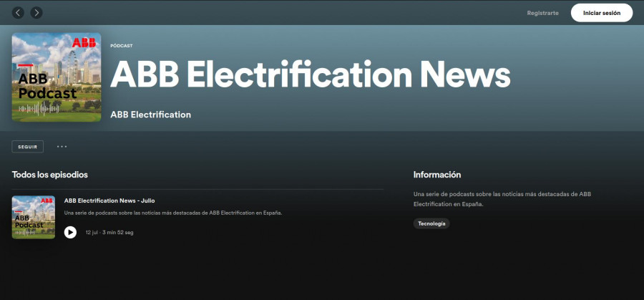Open the three-dots more options menu
This screenshot has width=644, height=300.
pyautogui.click(x=62, y=146)
